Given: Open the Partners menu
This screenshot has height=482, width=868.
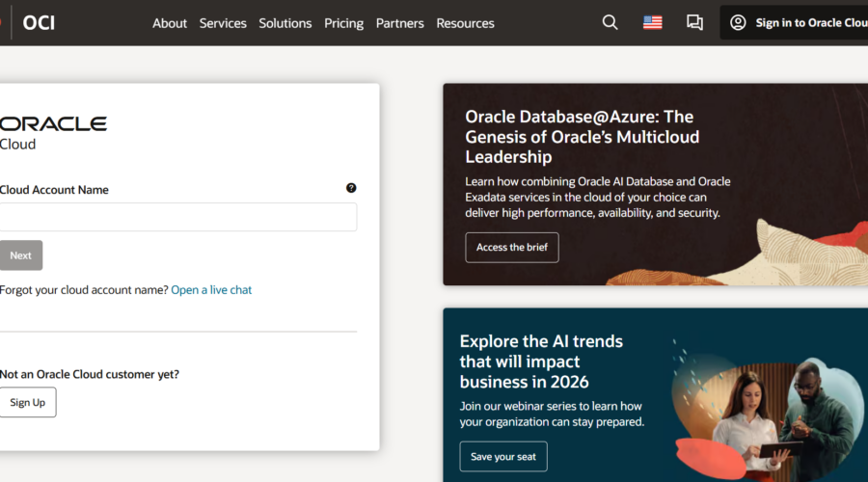Looking at the screenshot, I should tap(399, 23).
